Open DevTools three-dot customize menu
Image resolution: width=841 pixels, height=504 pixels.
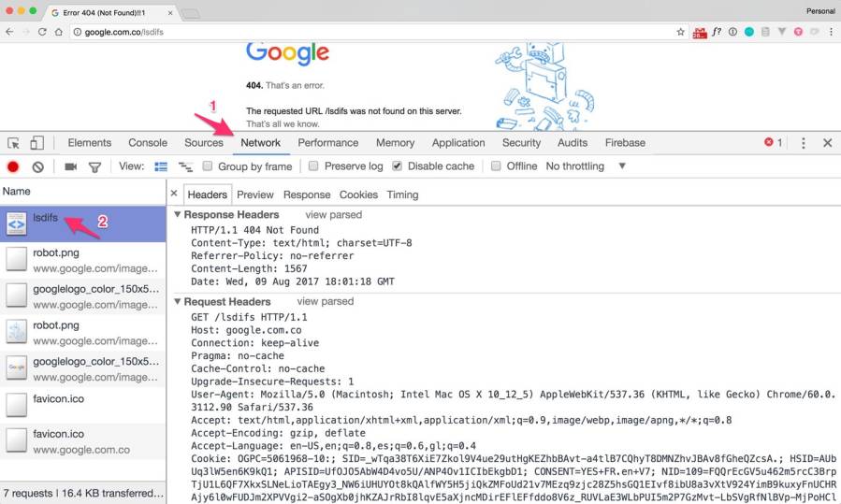click(803, 143)
